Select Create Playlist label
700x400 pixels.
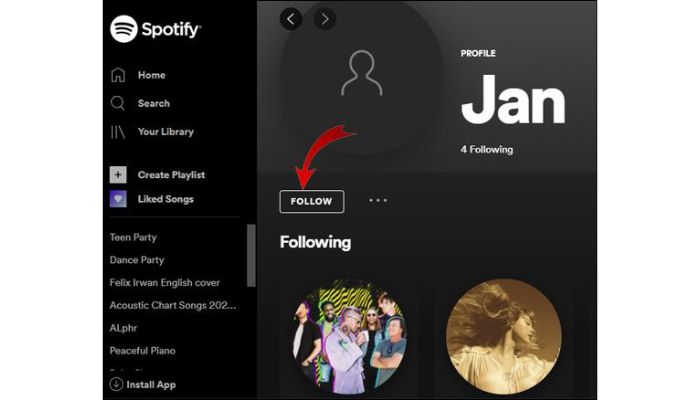(x=171, y=175)
